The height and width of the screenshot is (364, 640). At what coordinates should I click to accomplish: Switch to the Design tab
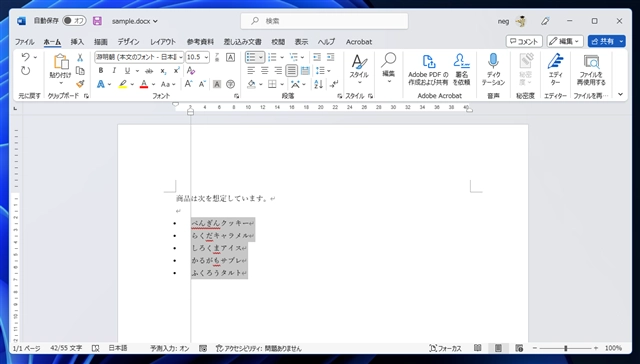click(129, 42)
